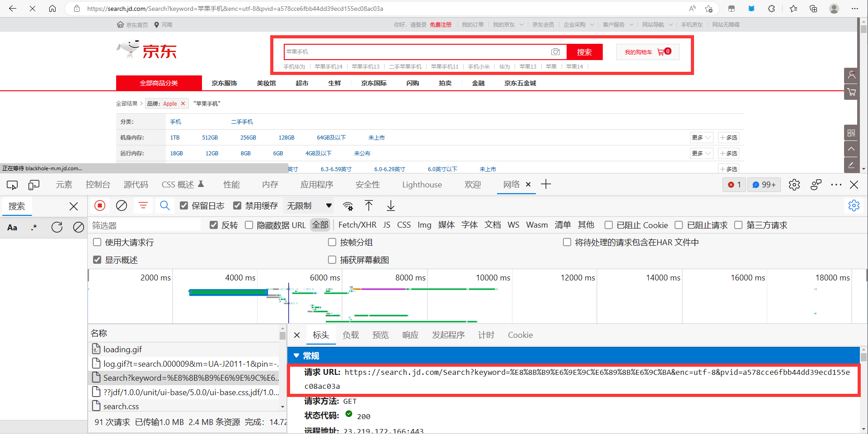The width and height of the screenshot is (868, 434).
Task: Click the clear search results icon
Action: click(x=79, y=227)
